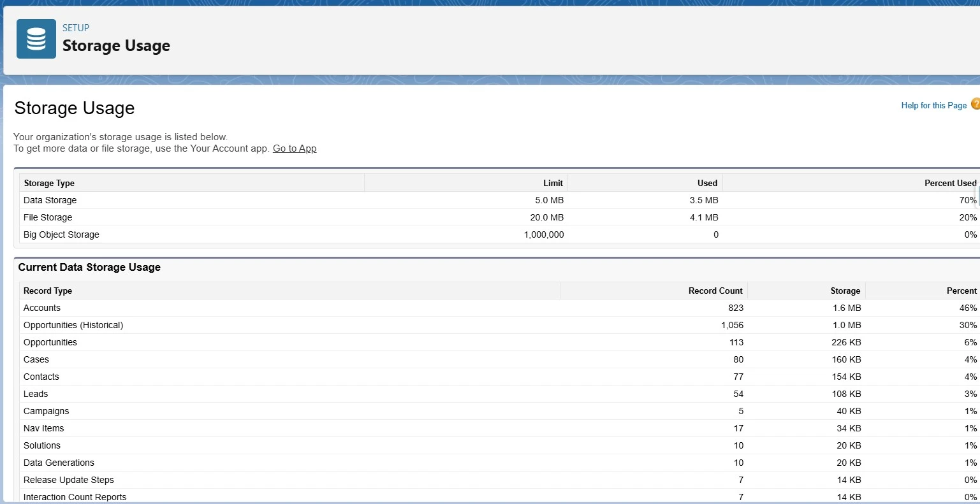Select the Data Storage row
The width and height of the screenshot is (980, 504).
tap(50, 200)
